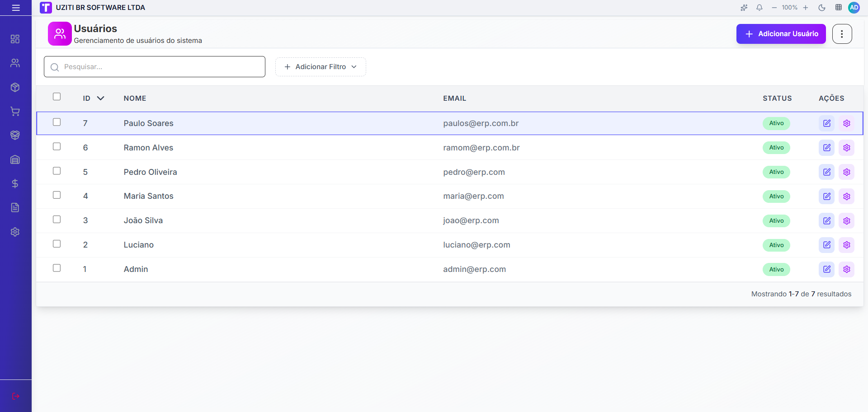The width and height of the screenshot is (868, 412).
Task: Click the Usuários magenta page icon
Action: (60, 34)
